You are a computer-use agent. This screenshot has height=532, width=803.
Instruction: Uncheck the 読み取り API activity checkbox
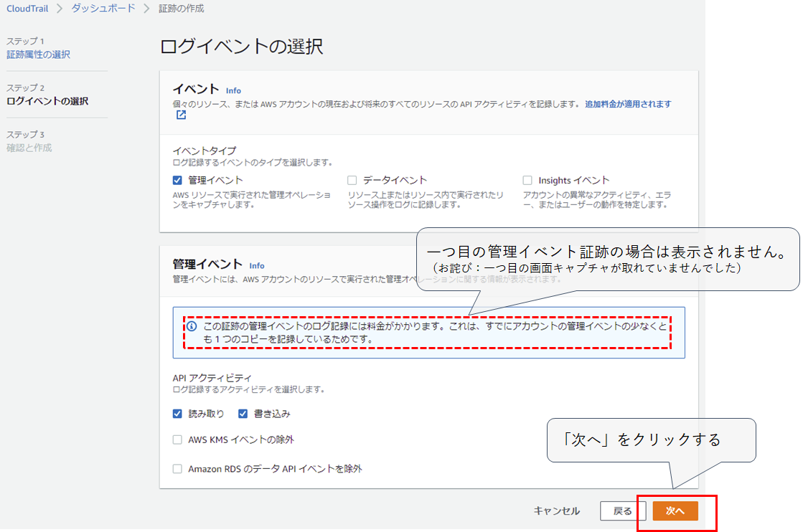coord(177,414)
